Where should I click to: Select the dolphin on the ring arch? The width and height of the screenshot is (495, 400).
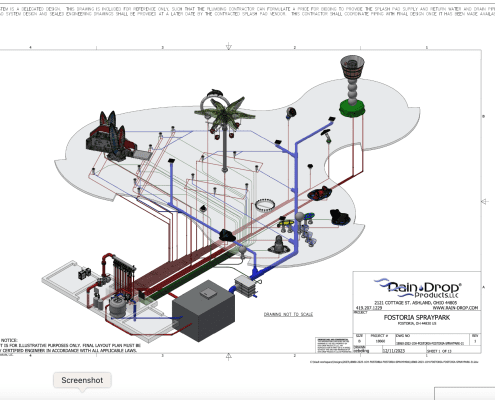pos(215,92)
